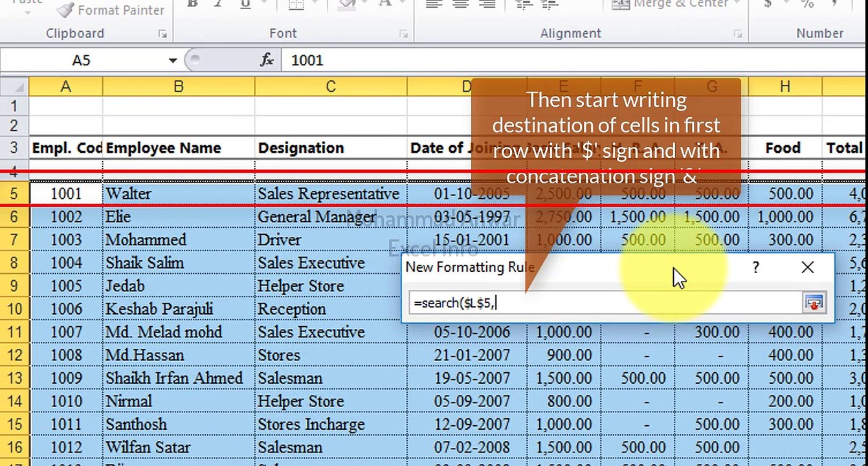The image size is (868, 466).
Task: Select row 3 header
Action: click(x=14, y=148)
